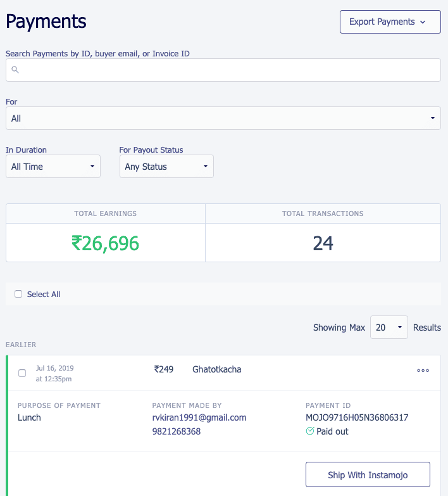Change the Showing Max 20 results dropdown
Image resolution: width=448 pixels, height=496 pixels.
389,327
